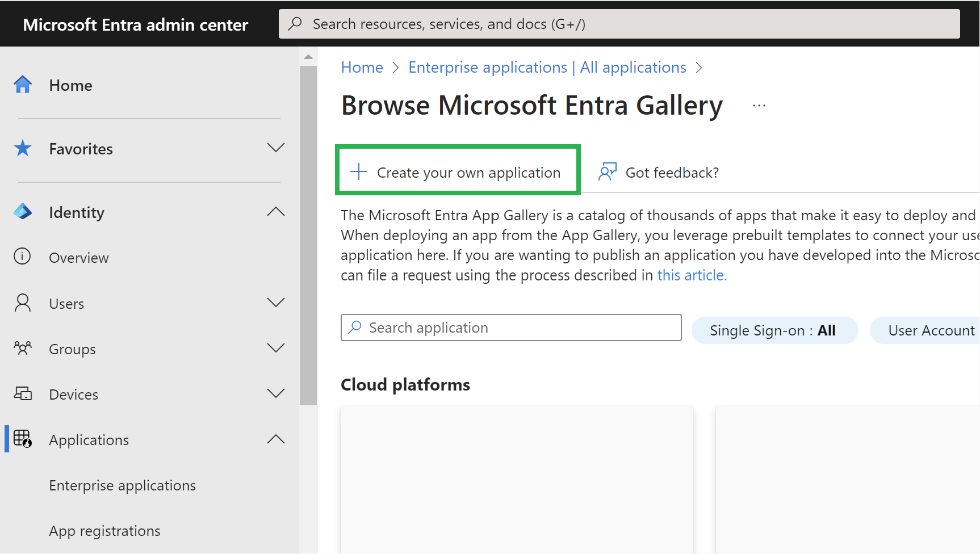Screen dimensions: 980x554
Task: Open the second Cloud platforms app card
Action: pyautogui.click(x=848, y=480)
